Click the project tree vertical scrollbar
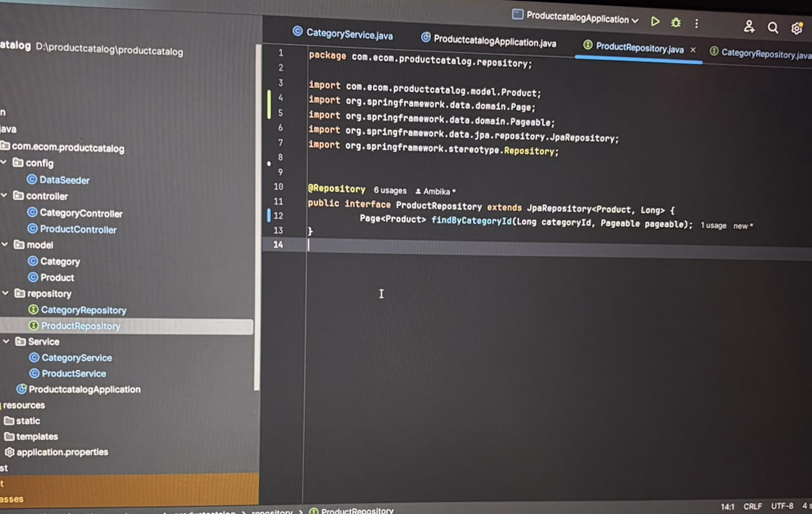 (x=257, y=218)
